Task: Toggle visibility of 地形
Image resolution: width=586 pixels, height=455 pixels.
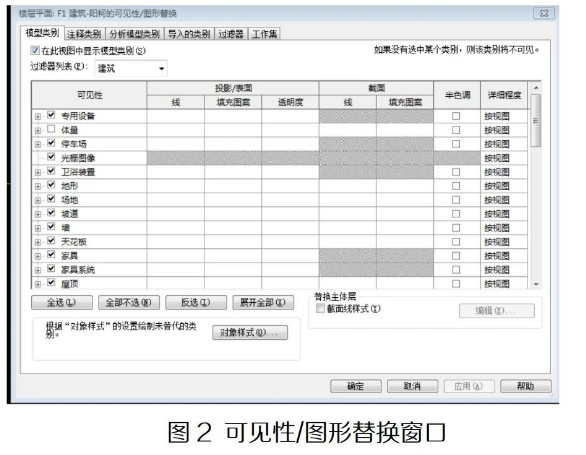Action: tap(51, 185)
